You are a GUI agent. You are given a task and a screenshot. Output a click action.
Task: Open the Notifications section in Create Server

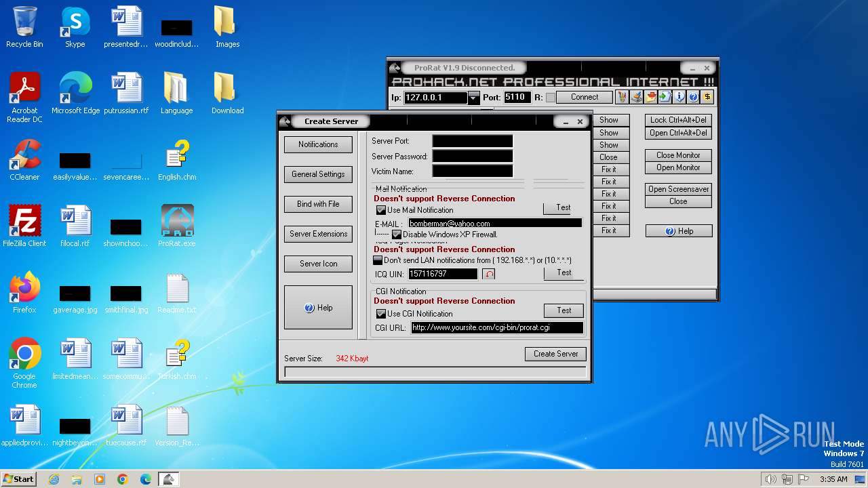318,144
